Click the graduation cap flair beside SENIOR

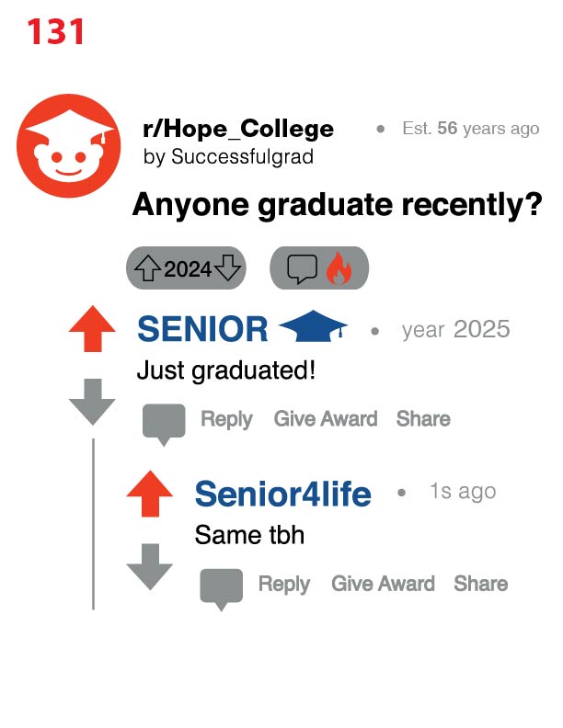click(313, 329)
